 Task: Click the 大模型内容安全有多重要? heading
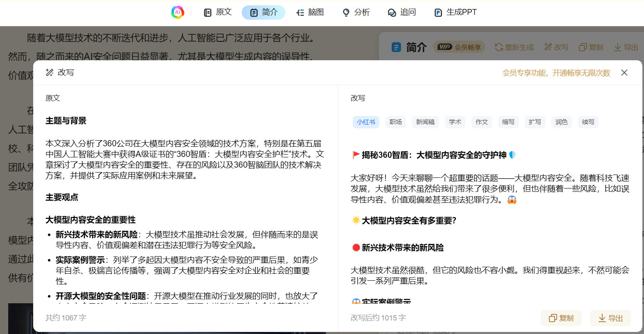coord(409,221)
